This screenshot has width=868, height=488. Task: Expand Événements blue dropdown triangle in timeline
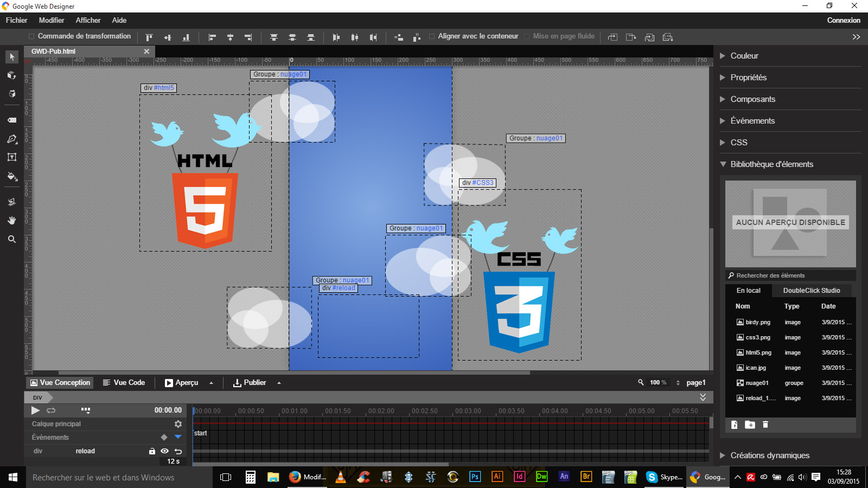(x=178, y=437)
